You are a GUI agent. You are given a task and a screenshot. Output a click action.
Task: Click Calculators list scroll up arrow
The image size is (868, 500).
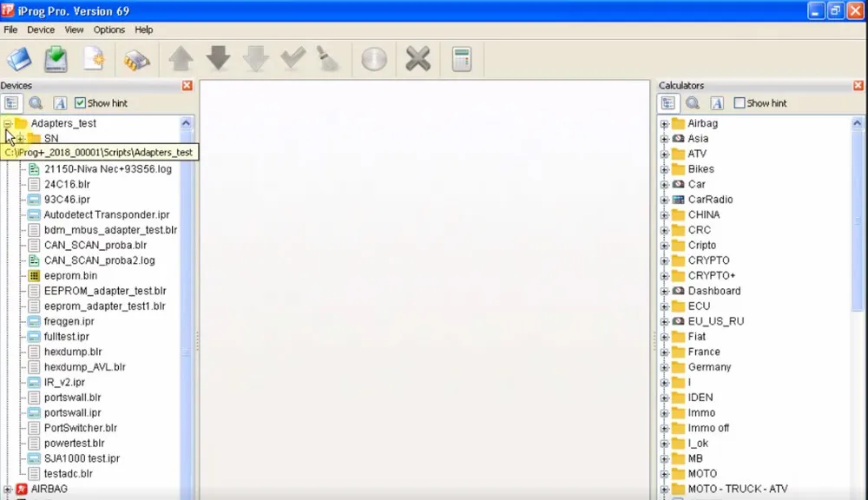point(857,123)
